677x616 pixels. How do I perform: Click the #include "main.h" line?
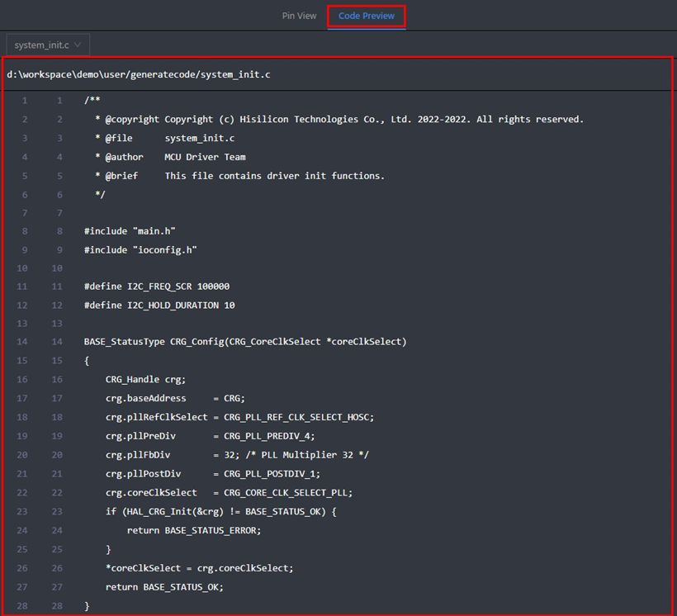point(130,231)
